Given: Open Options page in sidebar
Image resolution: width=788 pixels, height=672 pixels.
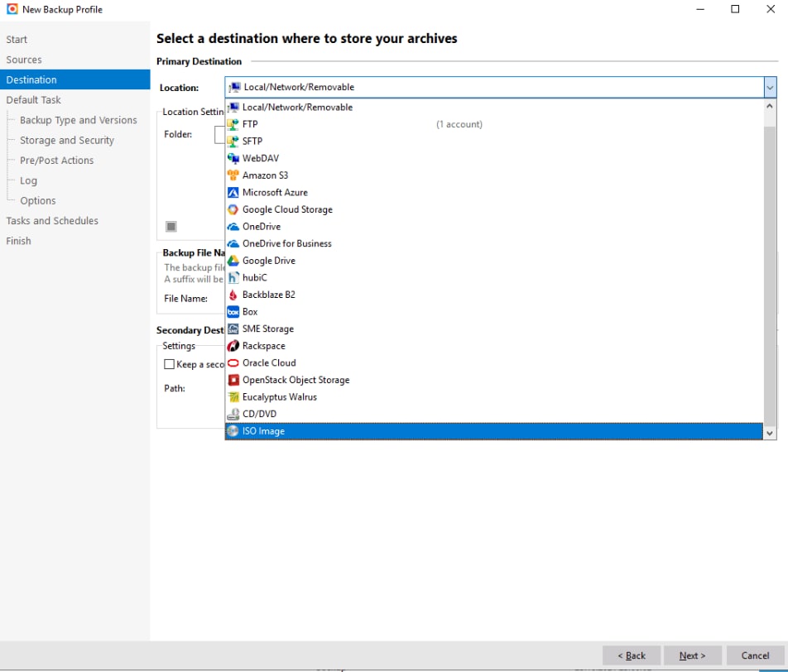Looking at the screenshot, I should tap(38, 200).
